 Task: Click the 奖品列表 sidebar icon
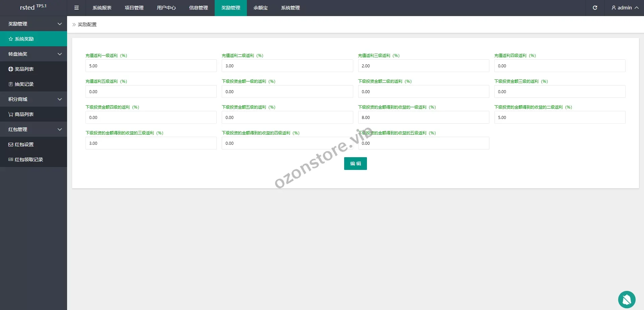(x=11, y=69)
